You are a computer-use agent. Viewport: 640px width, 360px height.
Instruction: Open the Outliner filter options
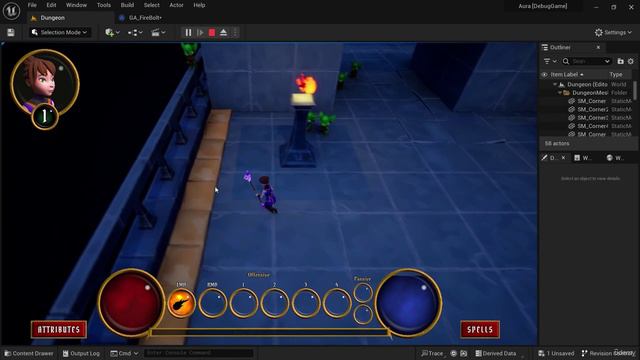tap(550, 61)
